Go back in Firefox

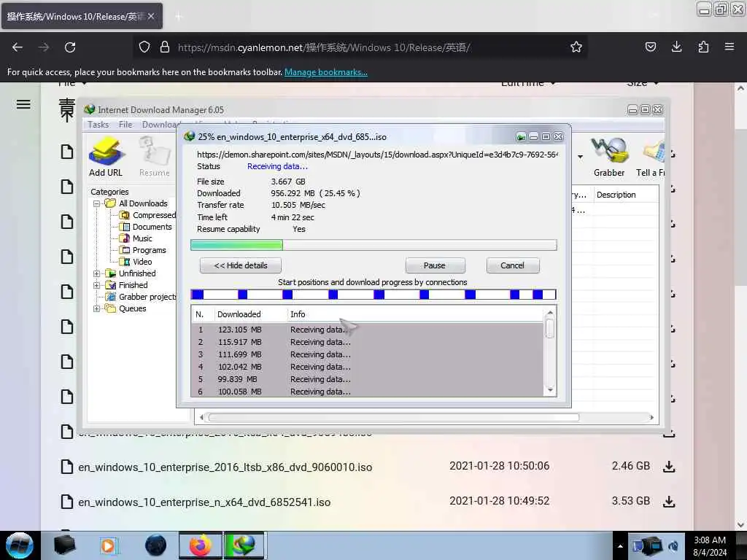pos(18,47)
